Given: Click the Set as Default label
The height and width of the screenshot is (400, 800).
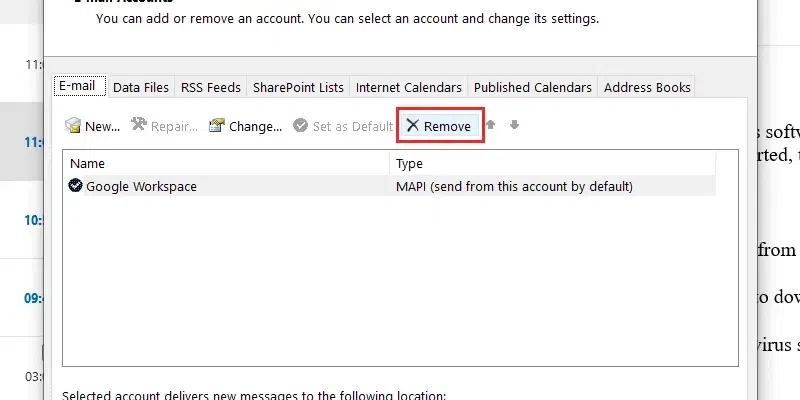Looking at the screenshot, I should (353, 127).
